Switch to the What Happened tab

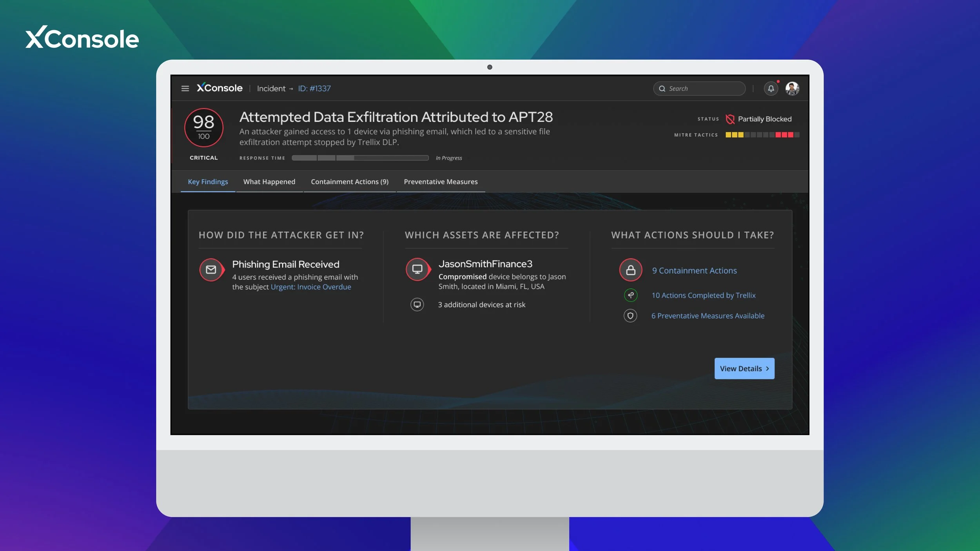(x=269, y=182)
